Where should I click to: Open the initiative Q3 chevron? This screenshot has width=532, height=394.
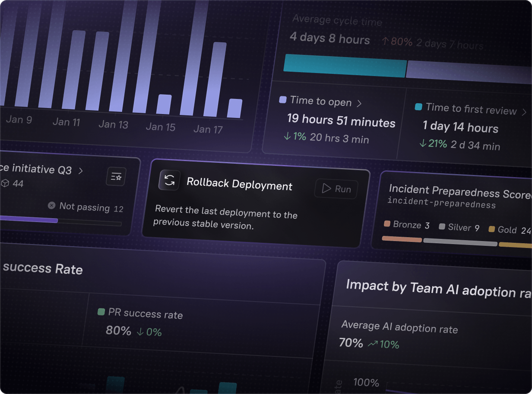(80, 171)
